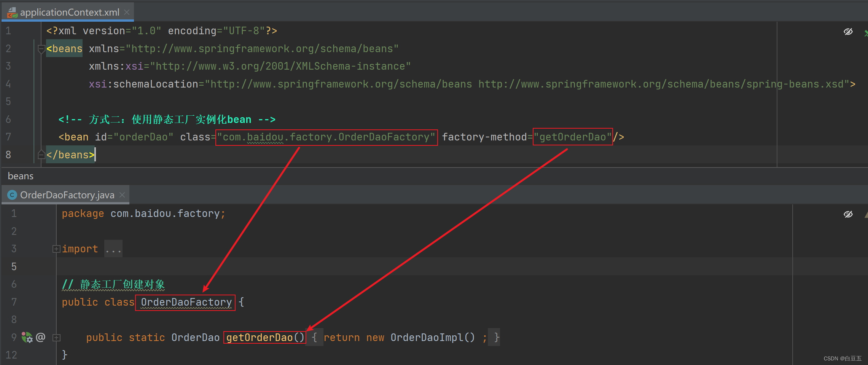Screen dimensions: 868x365
Task: Click the 'import' keyword in OrderDaoFactory.java
Action: (x=80, y=249)
